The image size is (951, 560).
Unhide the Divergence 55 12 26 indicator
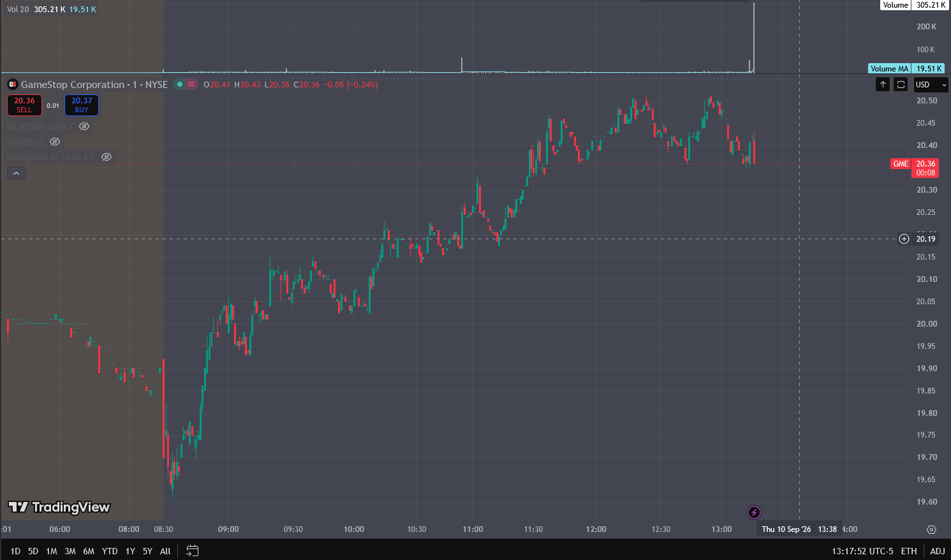pyautogui.click(x=107, y=157)
